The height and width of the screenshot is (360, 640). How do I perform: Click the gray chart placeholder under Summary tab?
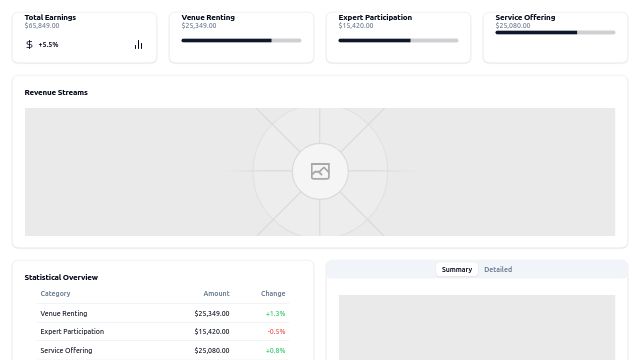[x=477, y=327]
